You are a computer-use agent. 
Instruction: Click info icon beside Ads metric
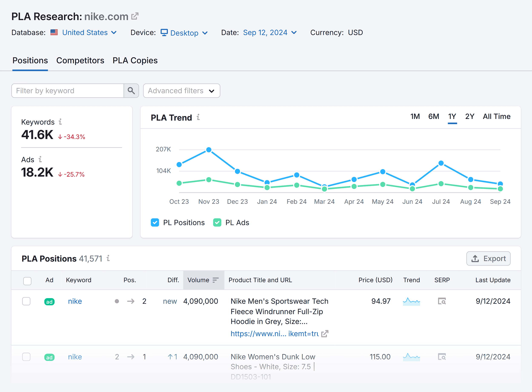[x=40, y=159]
